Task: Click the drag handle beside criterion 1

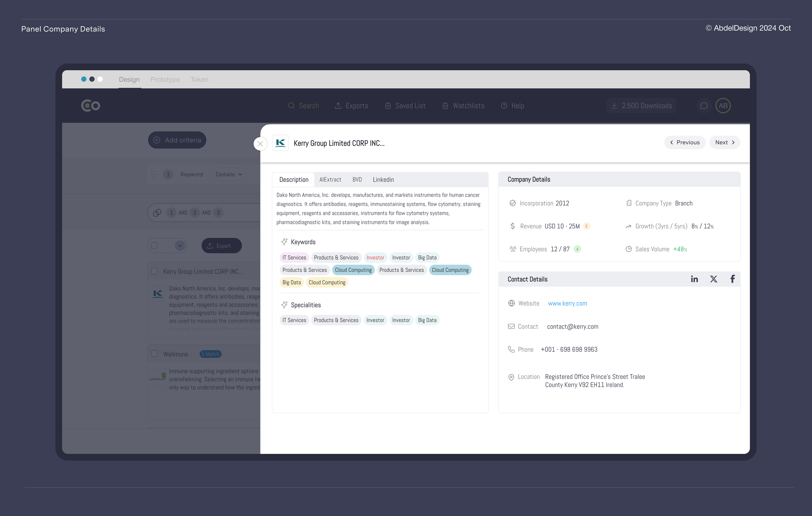Action: (x=153, y=174)
